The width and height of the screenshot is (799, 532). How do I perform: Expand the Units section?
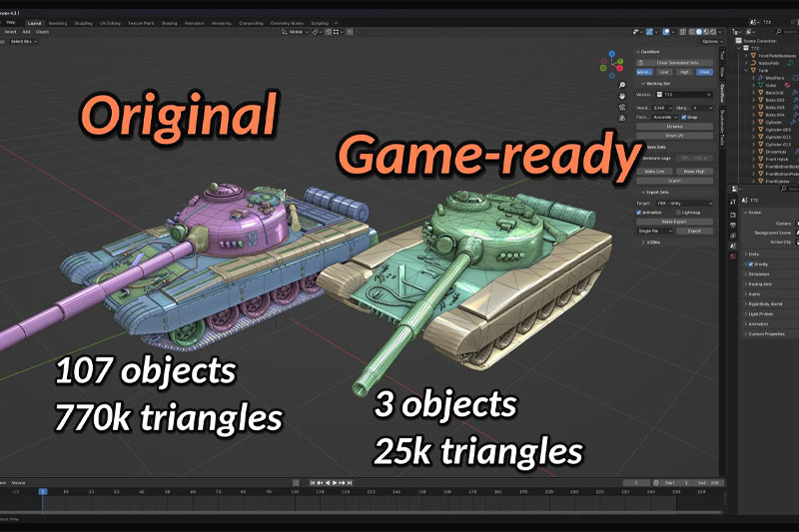[x=754, y=255]
